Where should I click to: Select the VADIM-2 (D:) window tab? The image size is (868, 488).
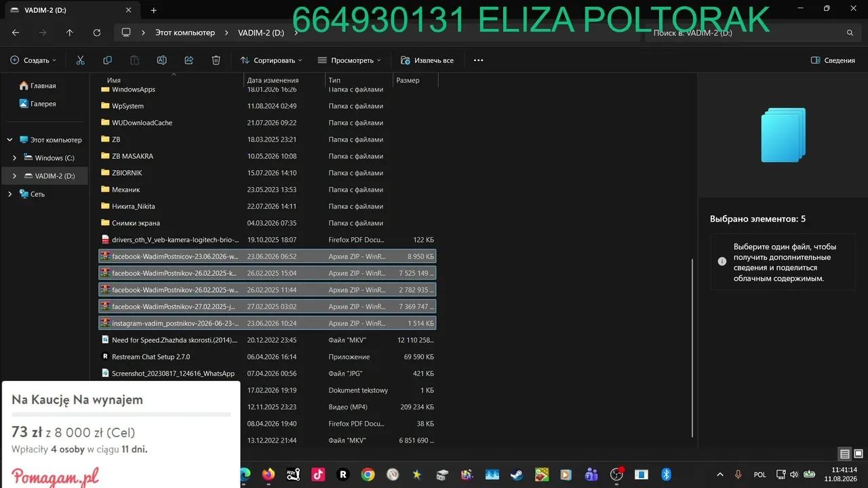(71, 10)
